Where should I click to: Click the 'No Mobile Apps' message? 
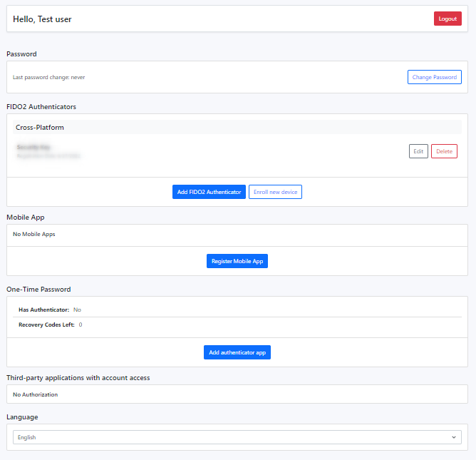(x=34, y=234)
